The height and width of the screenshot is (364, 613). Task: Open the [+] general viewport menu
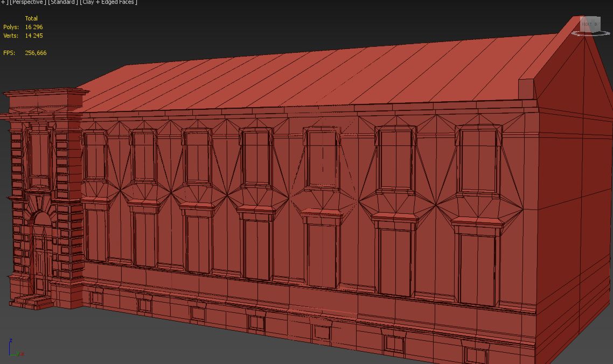tap(4, 2)
